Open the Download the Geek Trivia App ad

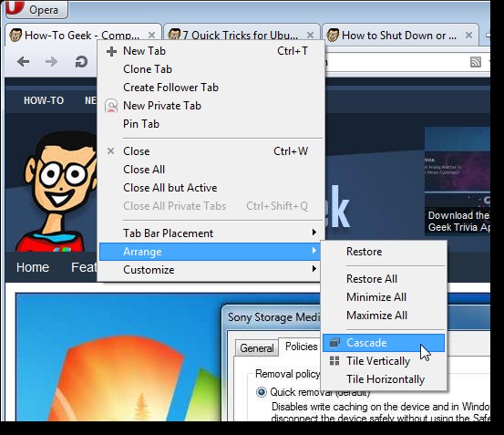458,181
